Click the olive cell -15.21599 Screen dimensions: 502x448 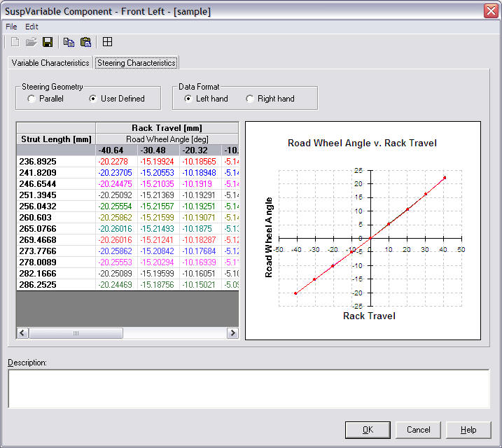tap(158, 217)
